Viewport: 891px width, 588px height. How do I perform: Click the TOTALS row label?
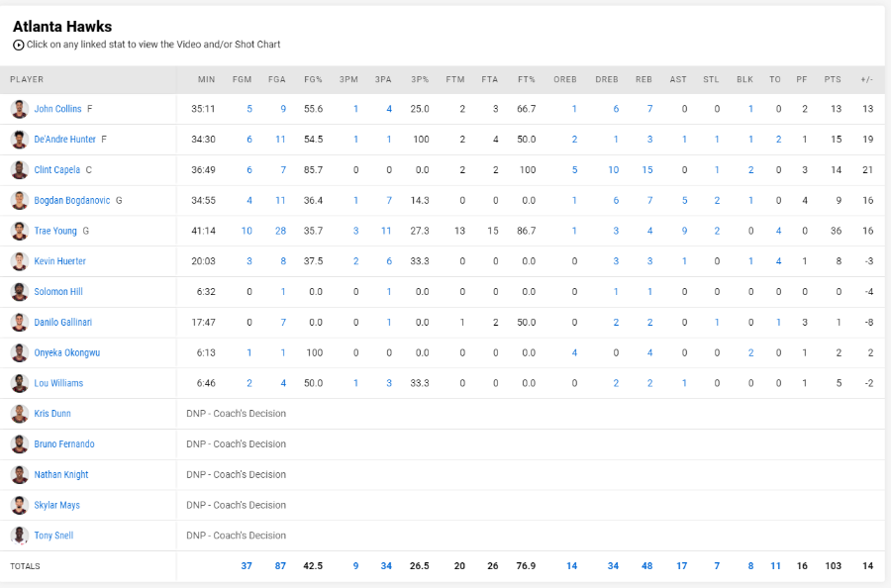25,566
